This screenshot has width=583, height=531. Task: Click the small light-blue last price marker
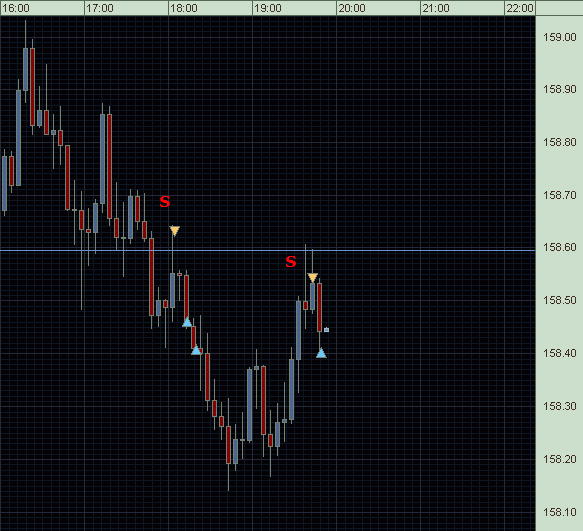[x=326, y=330]
